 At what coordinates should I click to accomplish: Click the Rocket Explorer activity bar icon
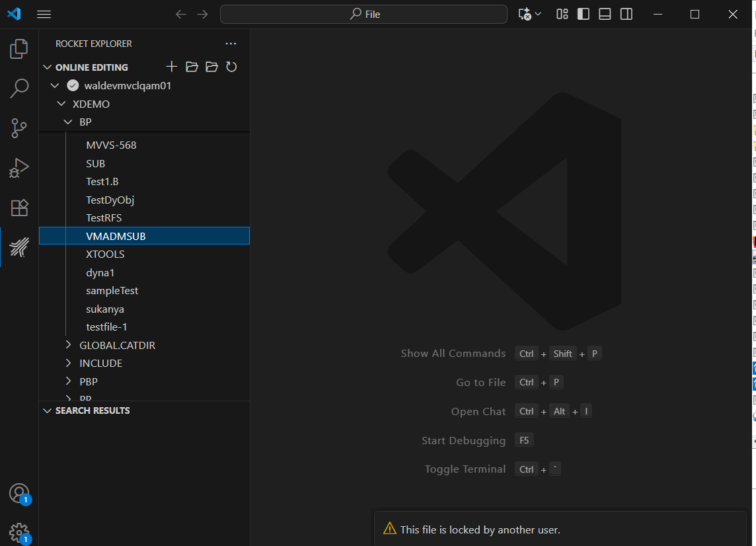tap(19, 247)
